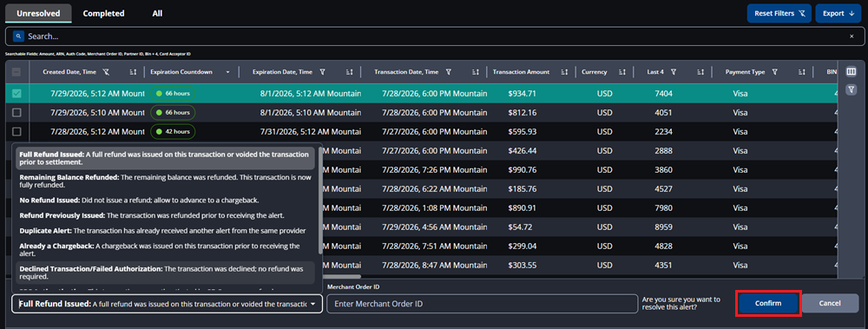
Task: Click Last 4 value 8959
Action: point(663,227)
